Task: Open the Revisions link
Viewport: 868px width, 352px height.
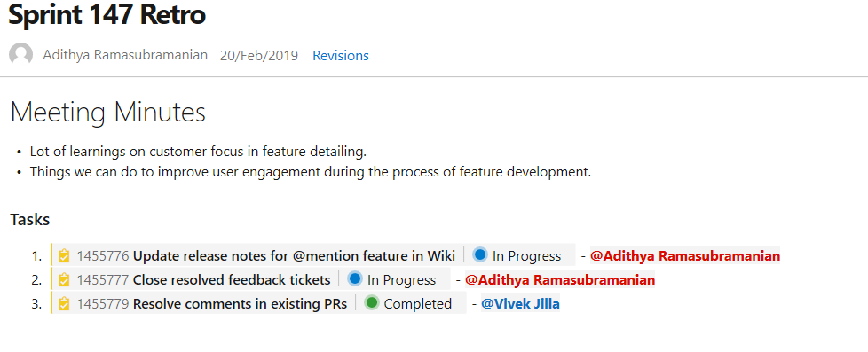Action: click(341, 56)
